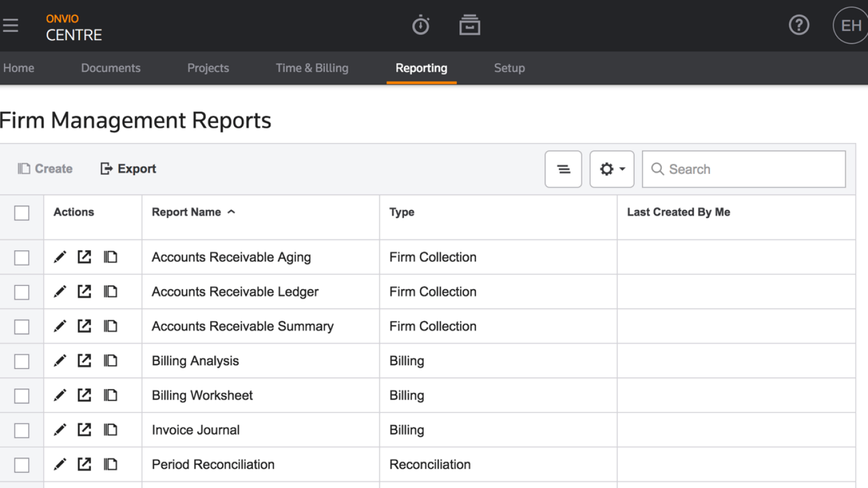Click the EH profile avatar
The image size is (868, 488).
coord(850,25)
